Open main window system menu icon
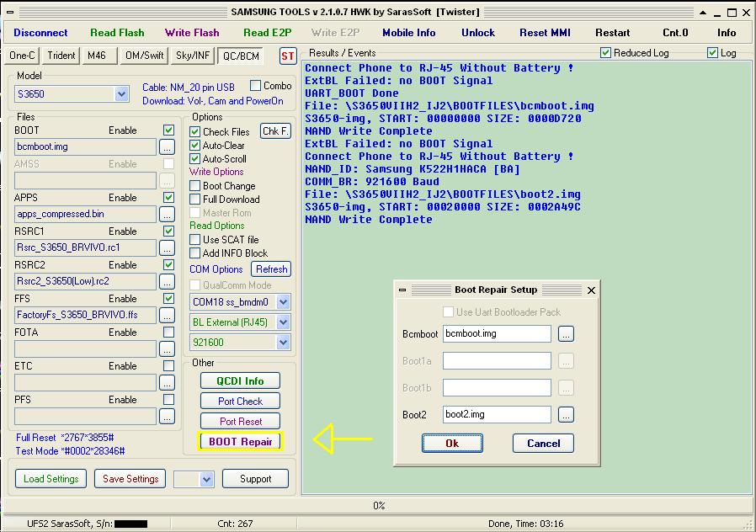756x532 pixels. tap(9, 12)
